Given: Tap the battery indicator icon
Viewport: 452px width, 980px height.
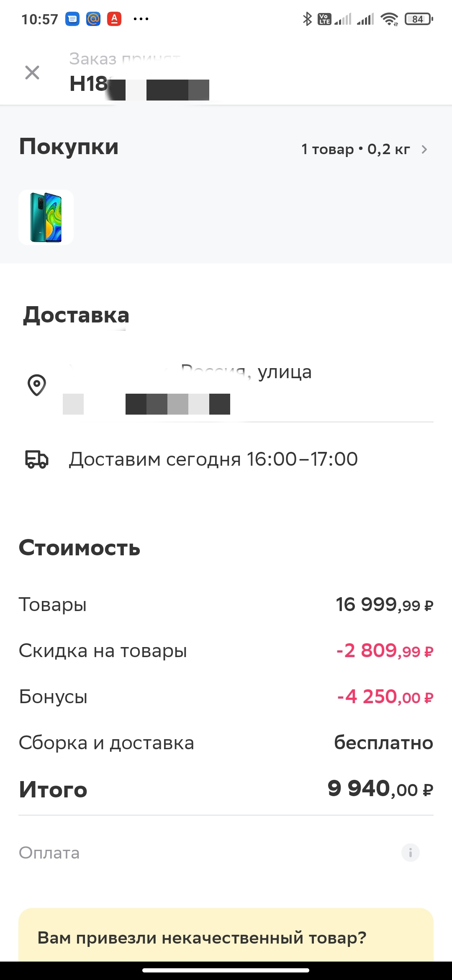Looking at the screenshot, I should click(419, 19).
